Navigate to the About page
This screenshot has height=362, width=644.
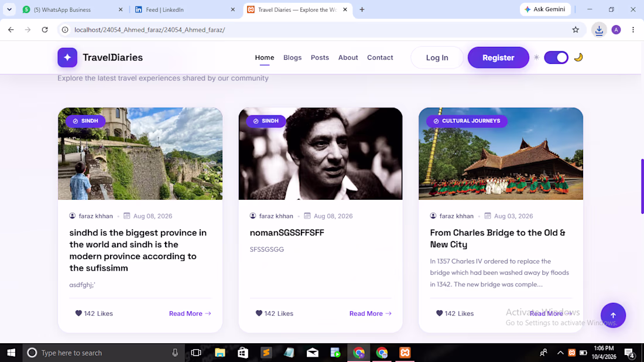coord(348,57)
